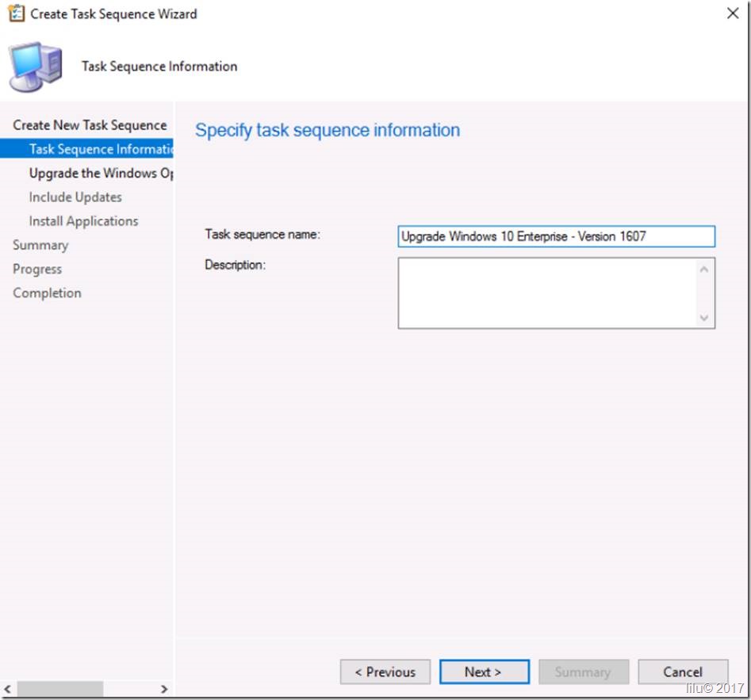Click the wizard clipboard icon in title bar

point(17,13)
